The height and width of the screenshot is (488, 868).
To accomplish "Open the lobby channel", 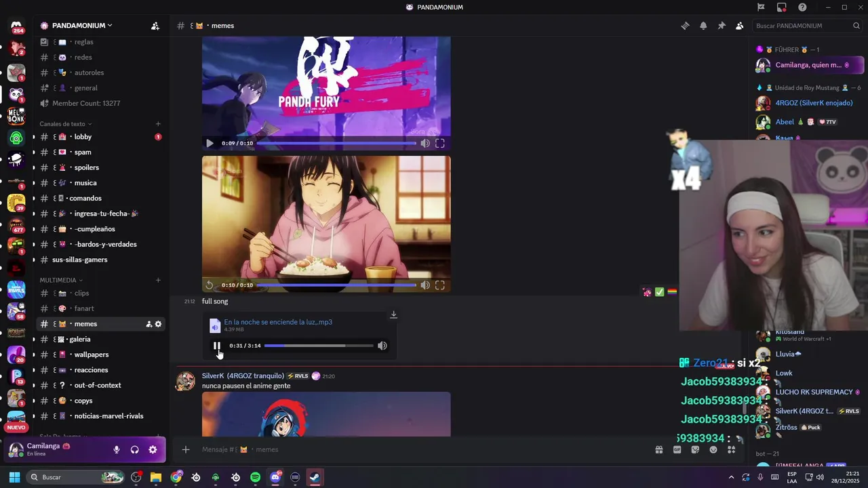I will pos(100,137).
